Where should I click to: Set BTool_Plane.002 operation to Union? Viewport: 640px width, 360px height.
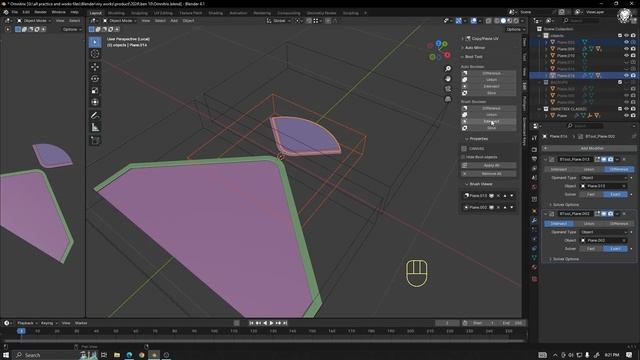(589, 224)
